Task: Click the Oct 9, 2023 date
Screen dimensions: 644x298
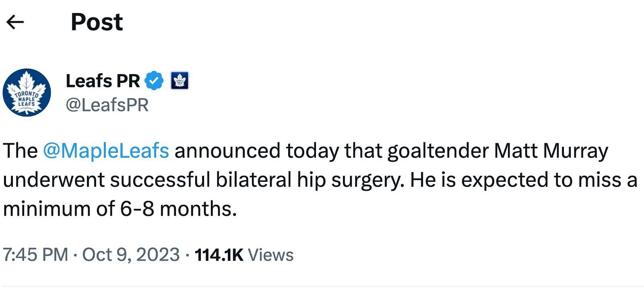Action: [131, 255]
